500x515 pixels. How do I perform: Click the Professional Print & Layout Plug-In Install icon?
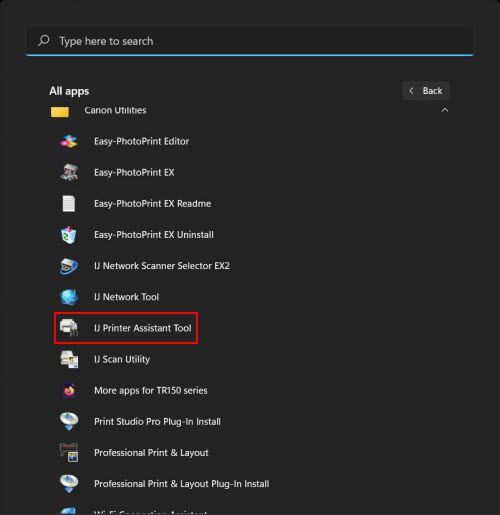(x=69, y=484)
